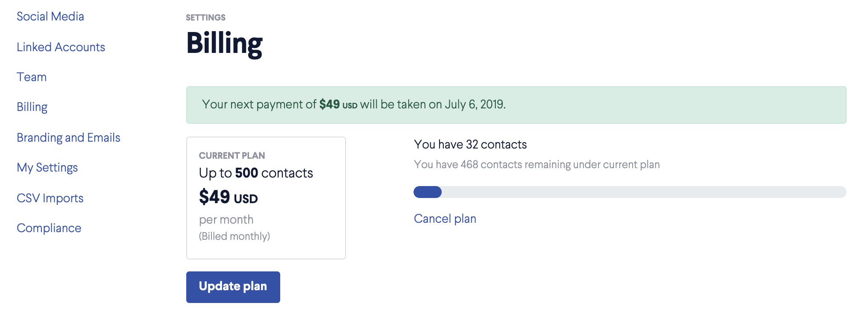Click the 468 contacts remaining text
Viewport: 868px width, 332px height.
point(537,165)
